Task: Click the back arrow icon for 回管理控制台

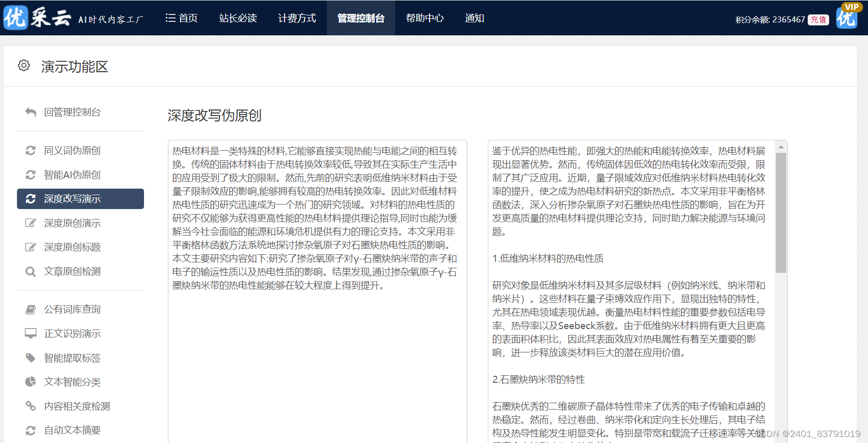Action: (x=31, y=112)
